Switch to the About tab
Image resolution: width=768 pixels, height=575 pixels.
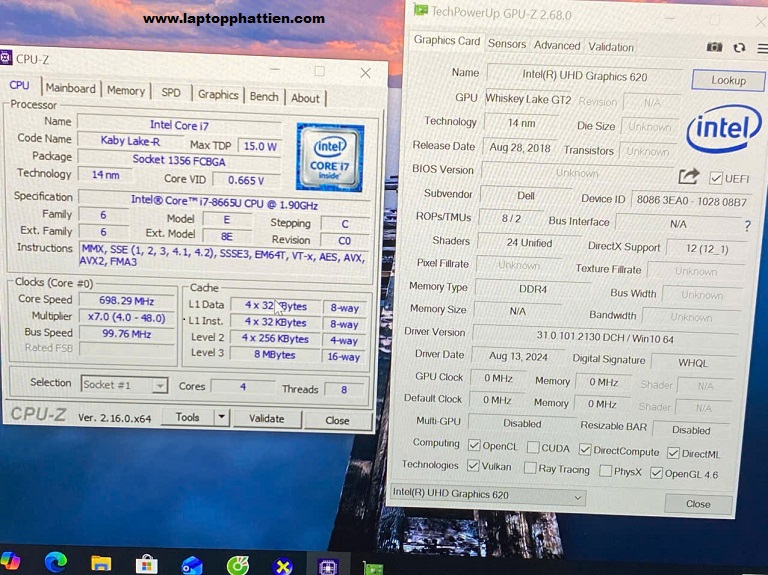click(x=306, y=98)
